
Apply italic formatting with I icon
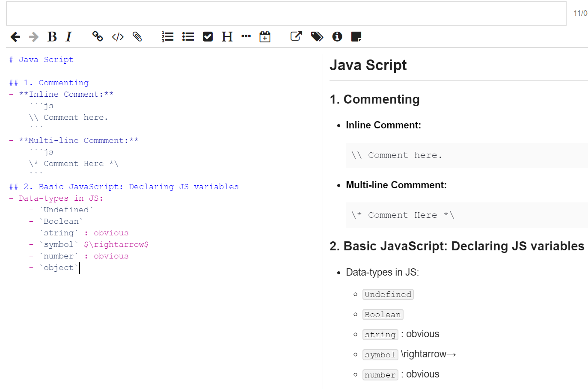pos(69,37)
